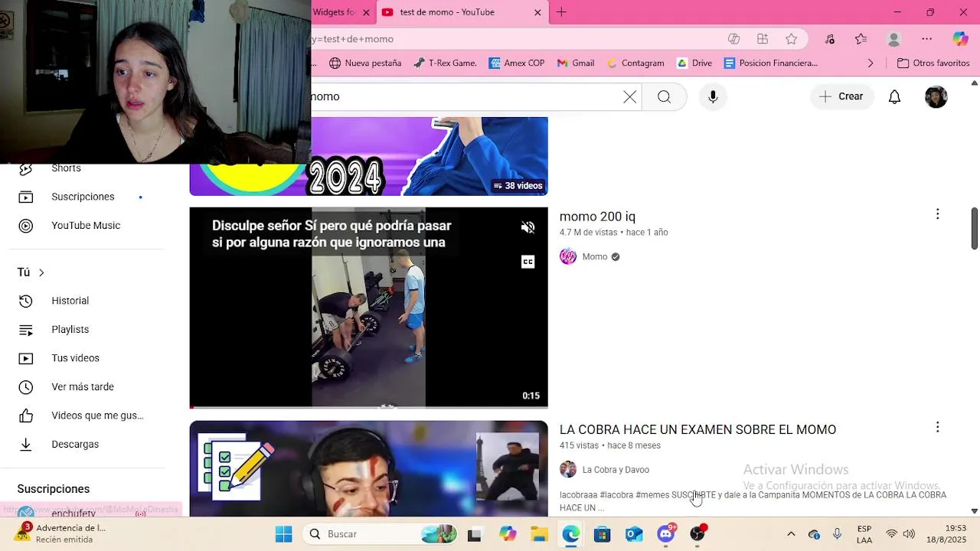Open the browser extensions grid icon
The height and width of the screenshot is (551, 980).
(762, 39)
